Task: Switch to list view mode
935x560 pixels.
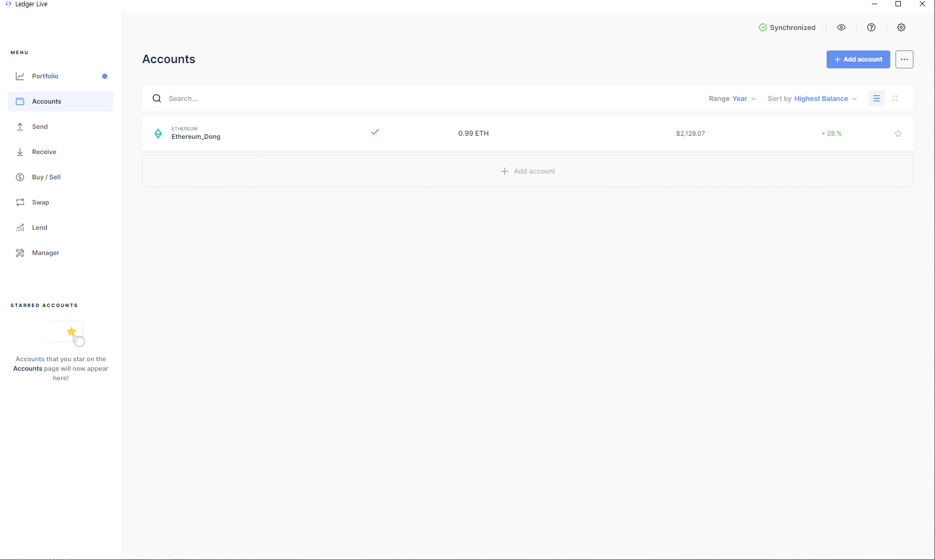Action: (877, 98)
